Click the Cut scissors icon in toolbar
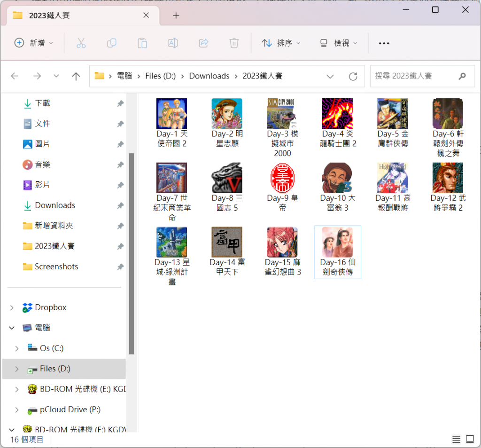Image resolution: width=481 pixels, height=448 pixels. pyautogui.click(x=81, y=43)
